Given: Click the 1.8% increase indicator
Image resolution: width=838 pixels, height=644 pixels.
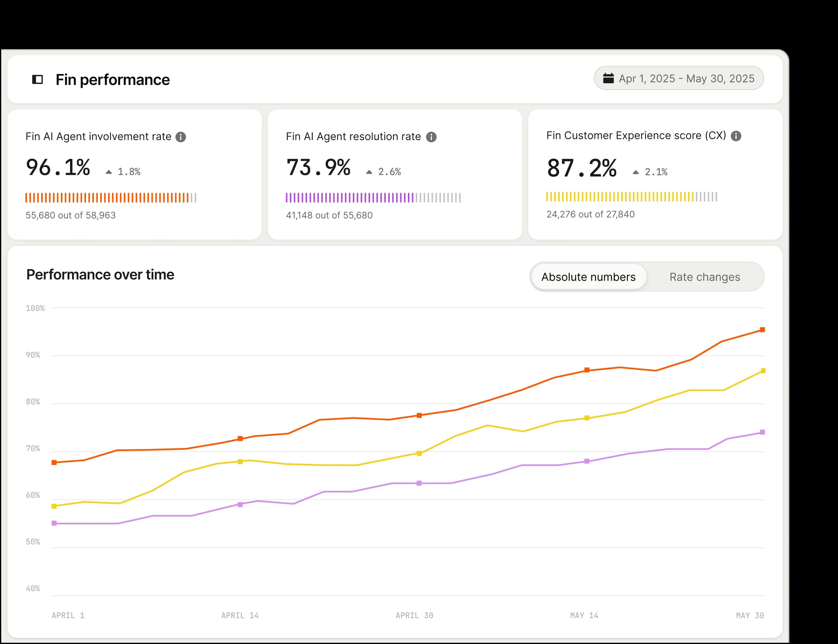Looking at the screenshot, I should pos(123,172).
